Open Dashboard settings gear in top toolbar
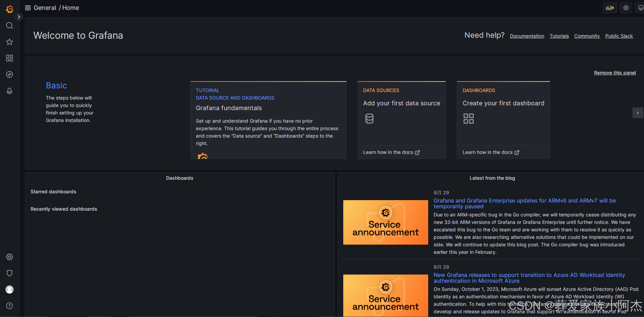 626,8
